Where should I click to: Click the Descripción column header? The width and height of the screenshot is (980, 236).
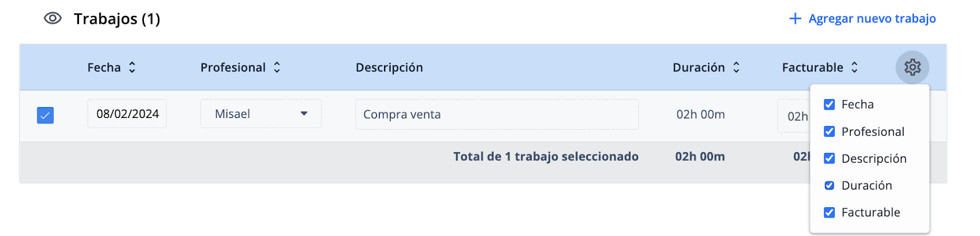(x=390, y=67)
